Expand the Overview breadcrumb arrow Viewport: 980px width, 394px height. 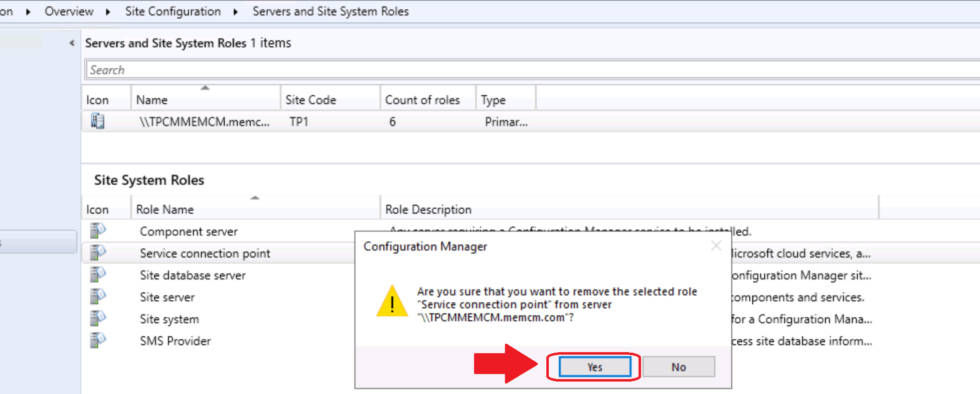tap(108, 11)
